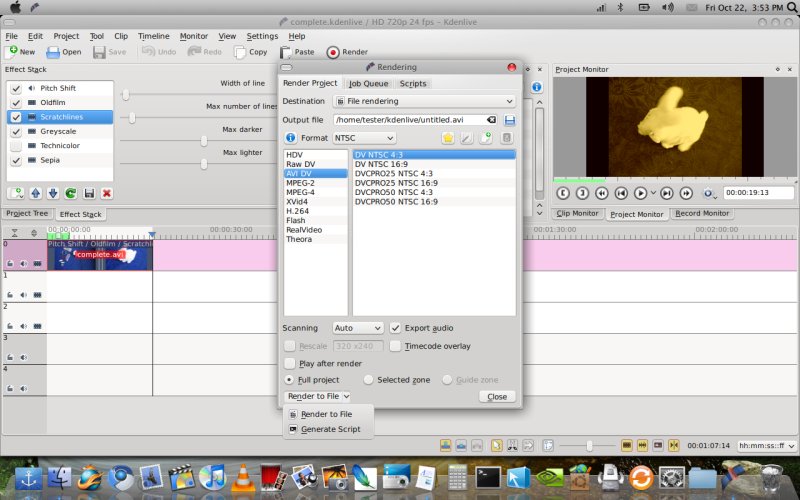The height and width of the screenshot is (500, 800).
Task: Enable the Technicolor effect checkbox
Action: 16,145
